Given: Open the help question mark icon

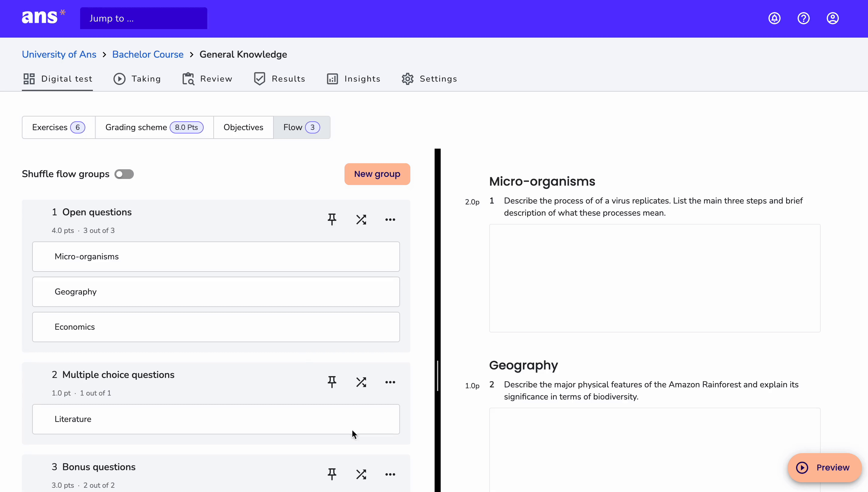Looking at the screenshot, I should [803, 18].
